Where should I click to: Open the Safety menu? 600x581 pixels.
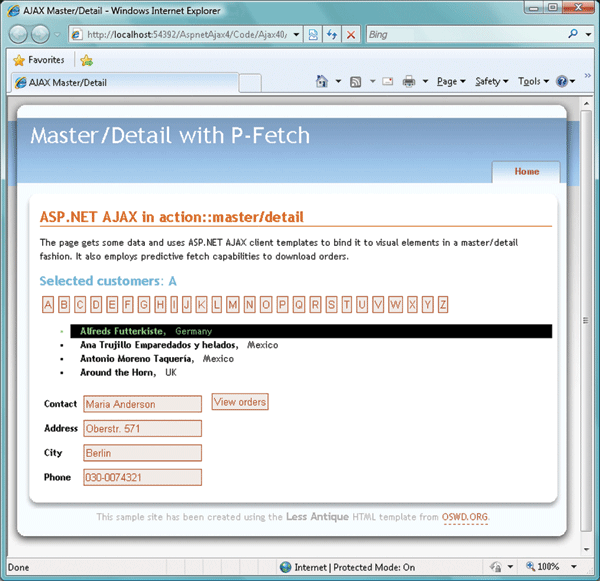point(492,81)
